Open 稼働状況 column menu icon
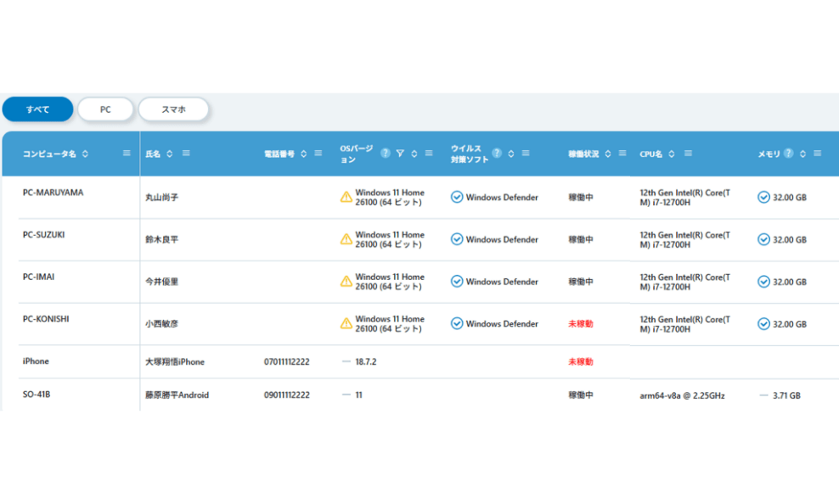 pyautogui.click(x=622, y=153)
